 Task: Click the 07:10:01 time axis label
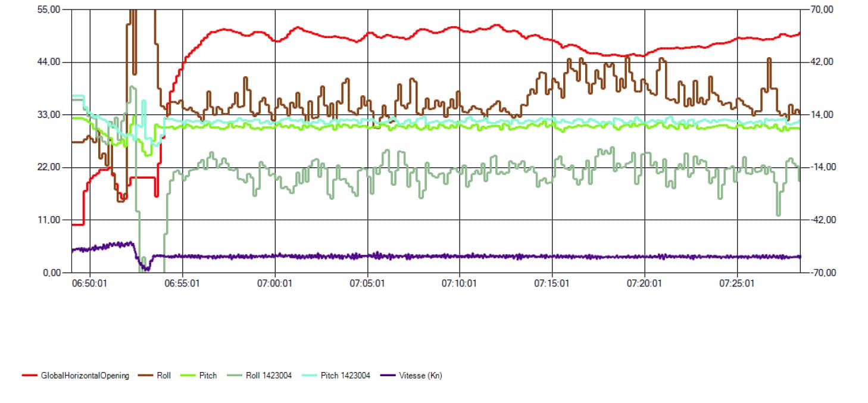460,283
